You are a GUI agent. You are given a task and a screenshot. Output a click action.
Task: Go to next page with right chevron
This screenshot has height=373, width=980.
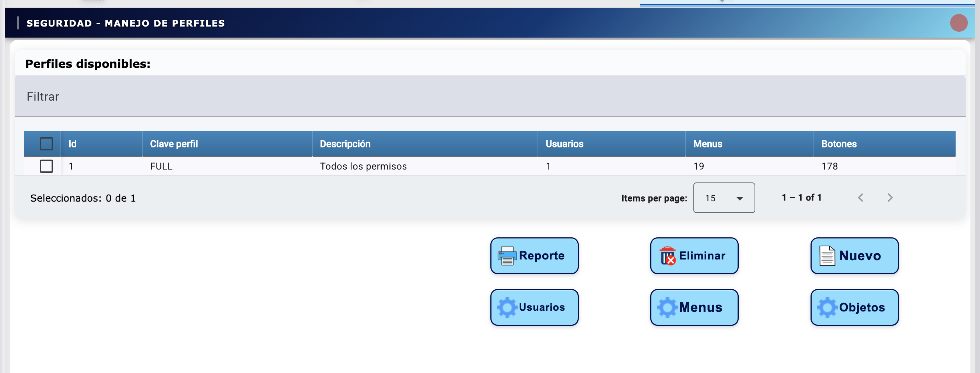coord(890,198)
